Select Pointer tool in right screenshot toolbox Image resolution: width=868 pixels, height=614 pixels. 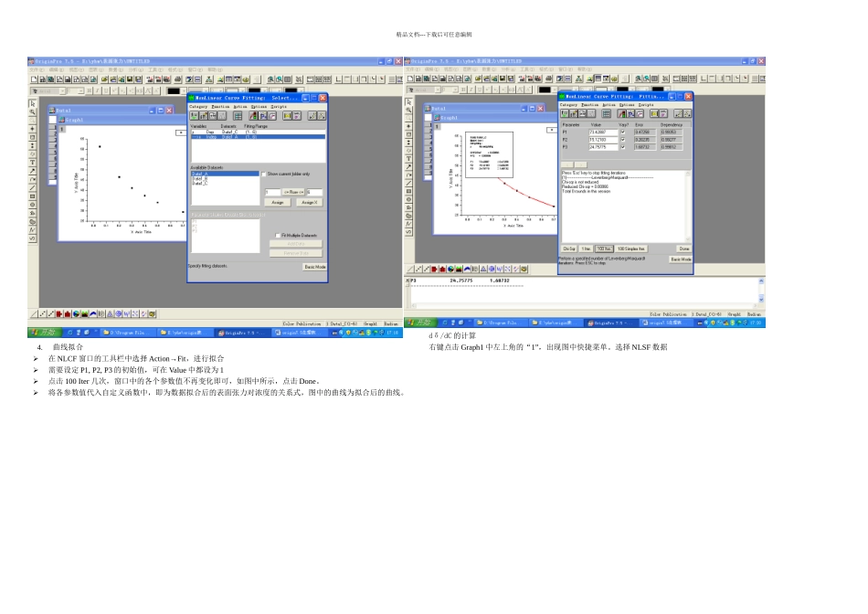(x=408, y=101)
